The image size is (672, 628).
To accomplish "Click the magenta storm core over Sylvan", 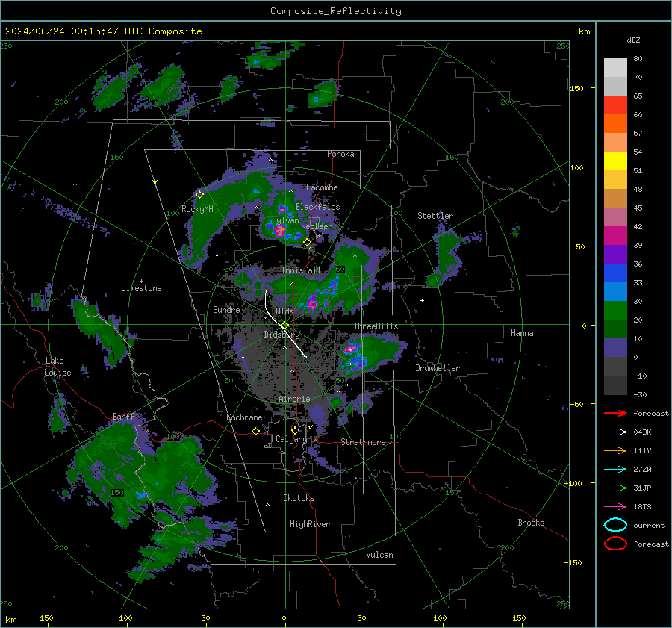I will point(279,230).
